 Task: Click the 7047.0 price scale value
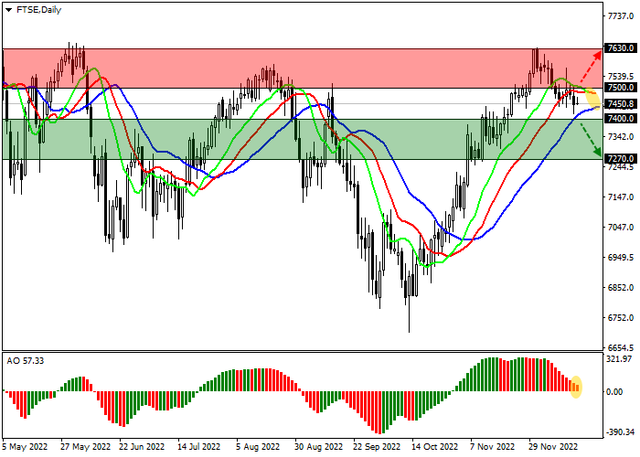(620, 227)
